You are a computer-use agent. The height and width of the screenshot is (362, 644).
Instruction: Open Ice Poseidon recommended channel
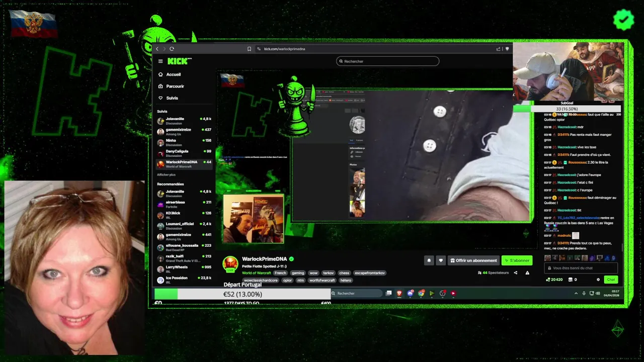click(x=184, y=280)
